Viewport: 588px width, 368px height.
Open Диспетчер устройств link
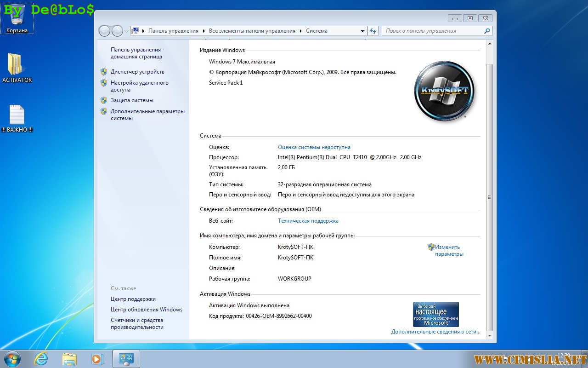[x=137, y=72]
